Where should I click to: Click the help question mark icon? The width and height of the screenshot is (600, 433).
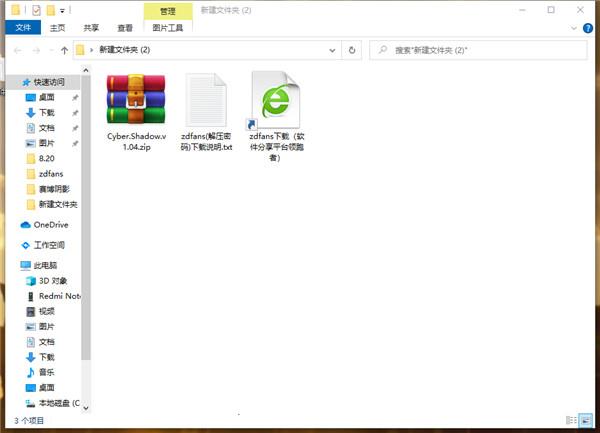point(588,28)
